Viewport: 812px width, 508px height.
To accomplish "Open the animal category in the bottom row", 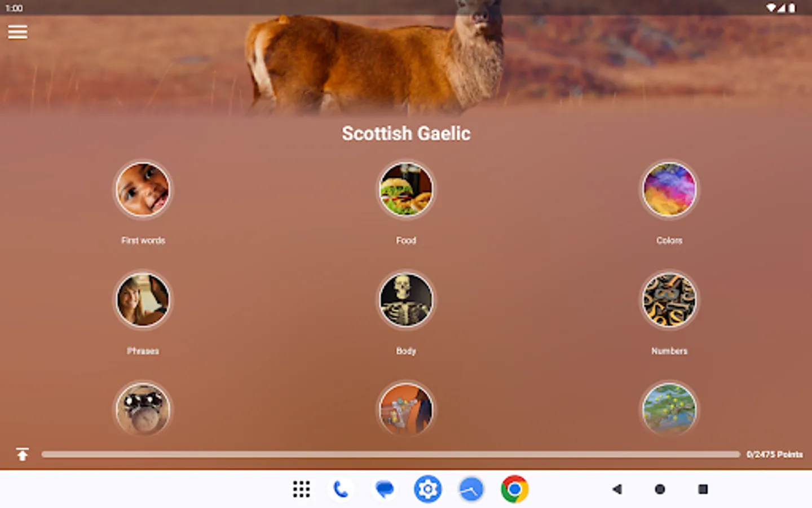I will point(143,410).
